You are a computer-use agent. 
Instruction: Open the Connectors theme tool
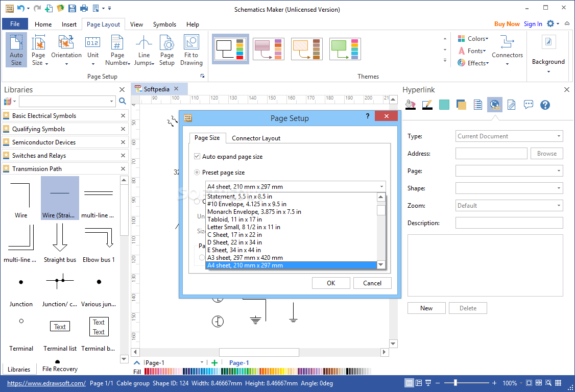click(507, 50)
